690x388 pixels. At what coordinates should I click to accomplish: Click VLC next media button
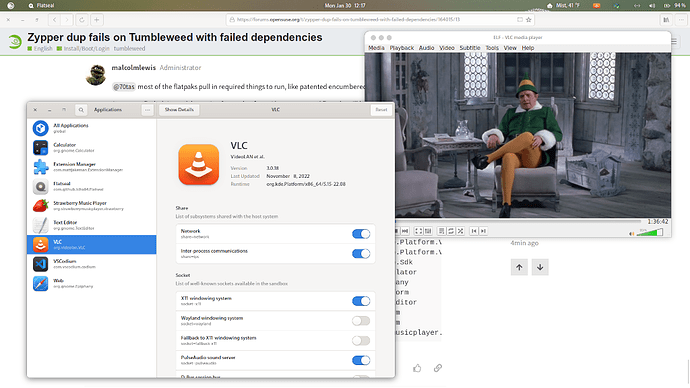[x=405, y=231]
